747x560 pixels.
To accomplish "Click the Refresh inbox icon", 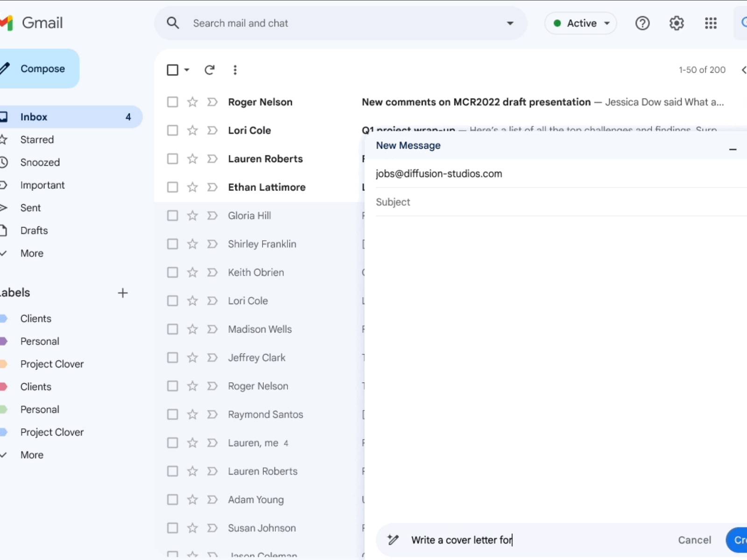I will coord(209,70).
